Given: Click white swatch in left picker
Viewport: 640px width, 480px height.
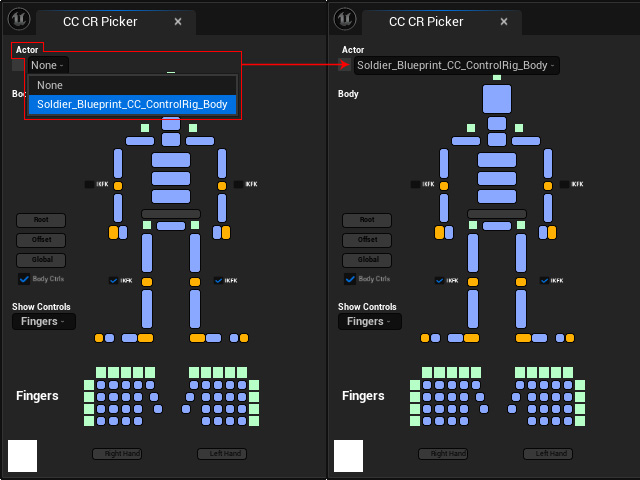Looking at the screenshot, I should (x=22, y=456).
